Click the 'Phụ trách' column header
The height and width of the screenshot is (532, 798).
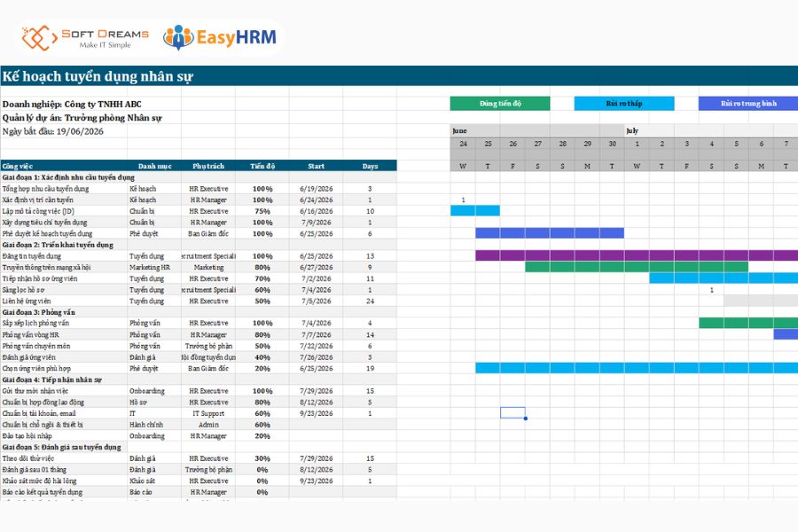208,166
